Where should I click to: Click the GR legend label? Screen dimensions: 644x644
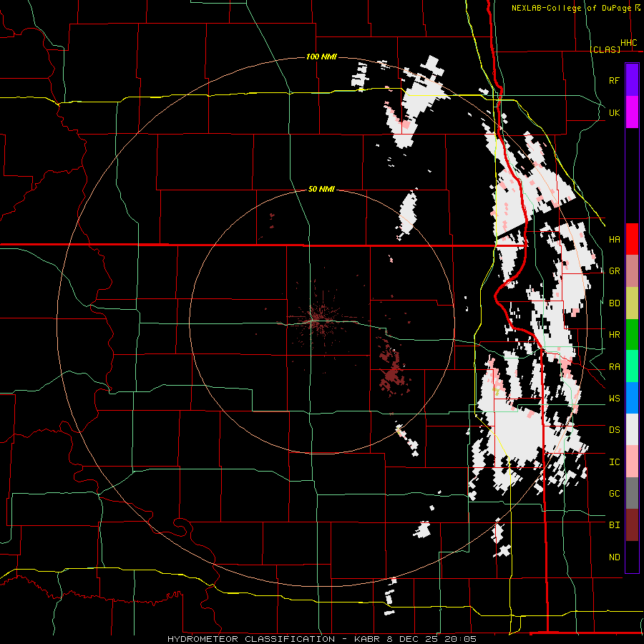614,271
